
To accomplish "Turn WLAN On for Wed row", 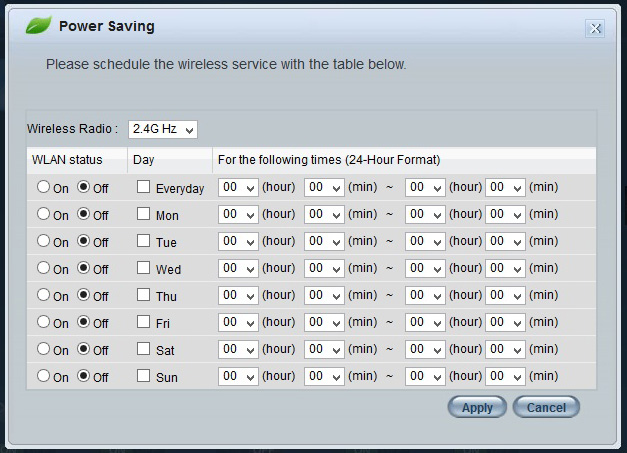I will pos(43,267).
